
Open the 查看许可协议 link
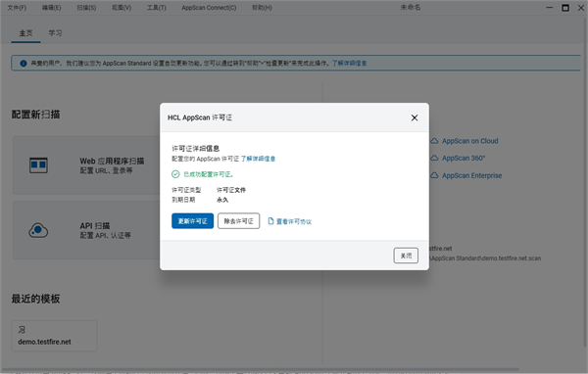coord(294,221)
